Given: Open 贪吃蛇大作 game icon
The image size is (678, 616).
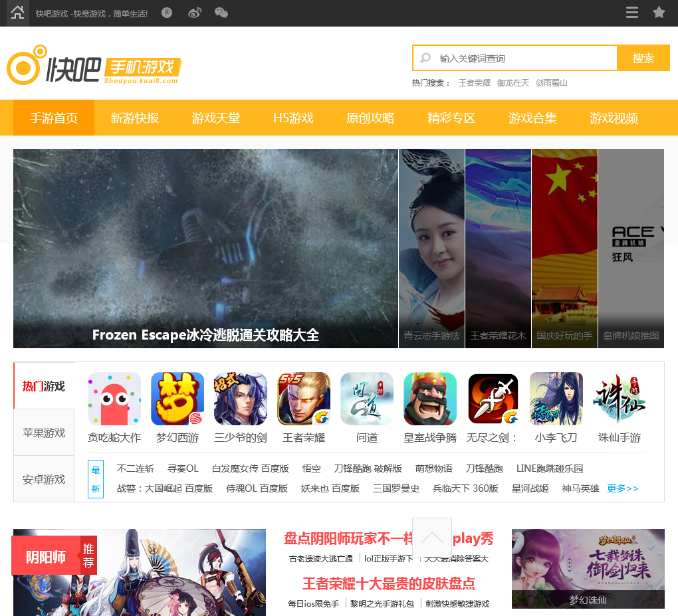Looking at the screenshot, I should (114, 399).
